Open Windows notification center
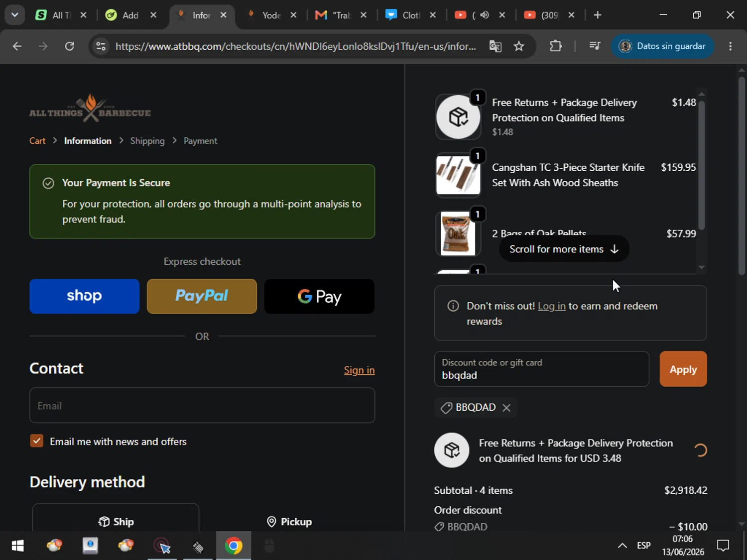The image size is (747, 560). pyautogui.click(x=723, y=546)
